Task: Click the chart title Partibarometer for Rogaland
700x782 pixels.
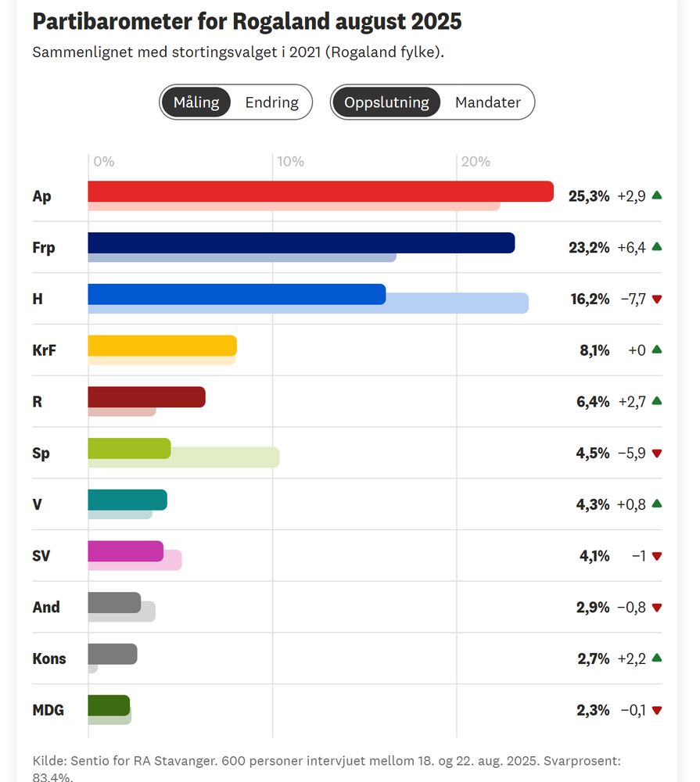Action: pos(247,21)
